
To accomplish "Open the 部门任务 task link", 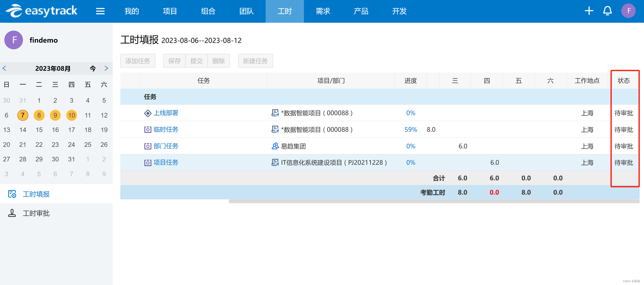I will (166, 146).
